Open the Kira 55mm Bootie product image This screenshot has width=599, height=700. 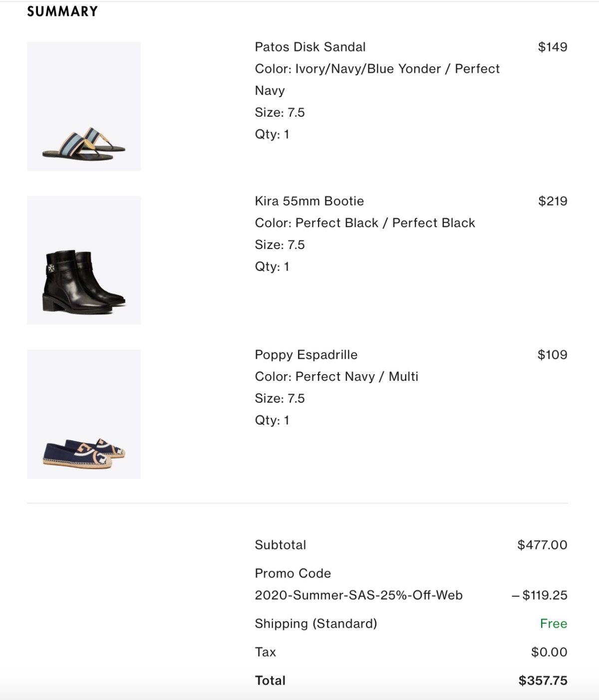pyautogui.click(x=84, y=260)
